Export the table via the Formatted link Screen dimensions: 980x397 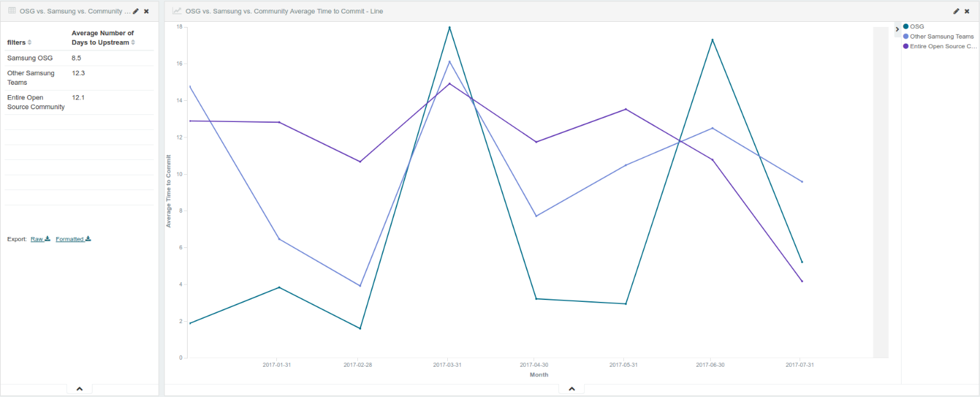[x=69, y=239]
